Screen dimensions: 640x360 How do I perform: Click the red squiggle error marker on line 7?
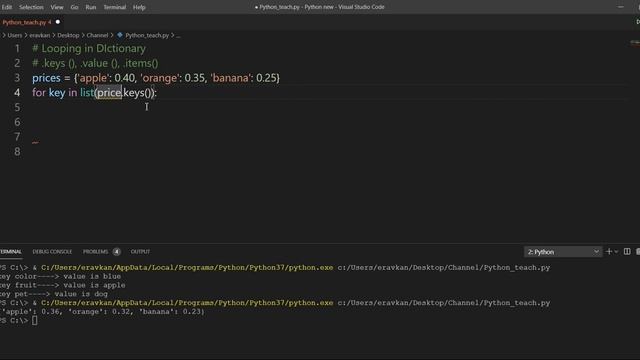tap(36, 142)
